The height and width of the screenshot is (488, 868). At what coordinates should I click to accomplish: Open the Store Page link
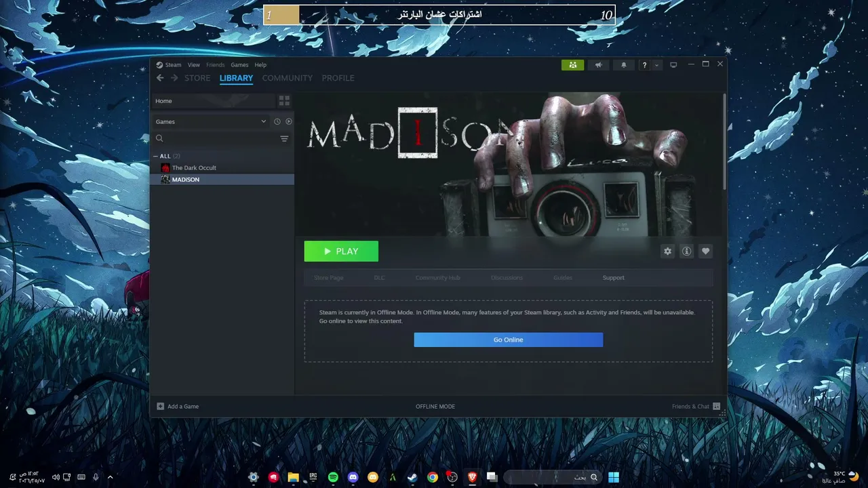[x=328, y=278]
